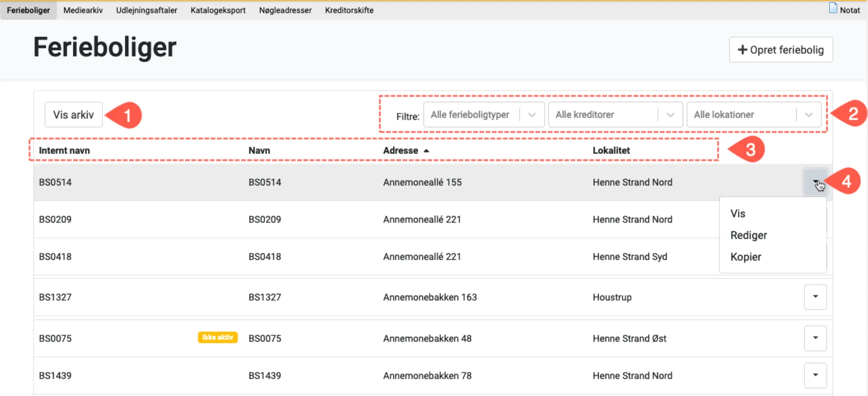868x396 pixels.
Task: Click the 'Opret feriebolig' button
Action: [781, 50]
